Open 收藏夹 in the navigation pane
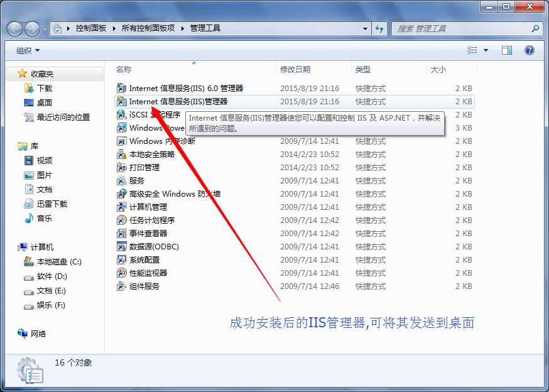This screenshot has width=549, height=392. click(x=41, y=74)
